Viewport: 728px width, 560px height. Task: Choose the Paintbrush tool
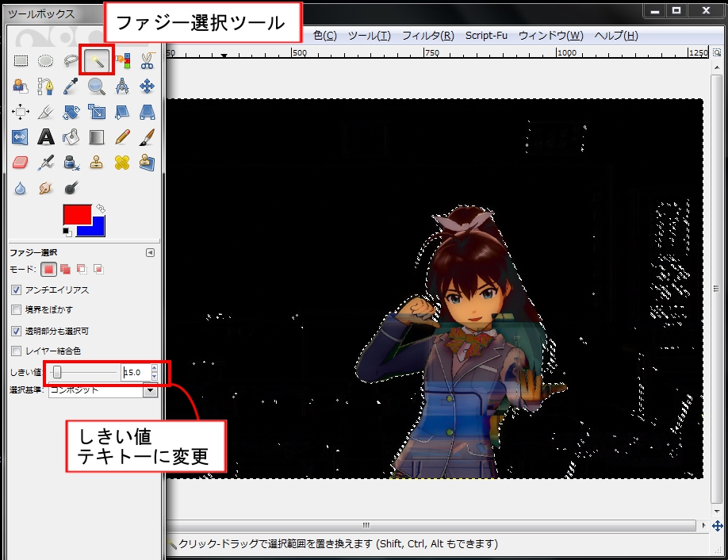tap(147, 137)
